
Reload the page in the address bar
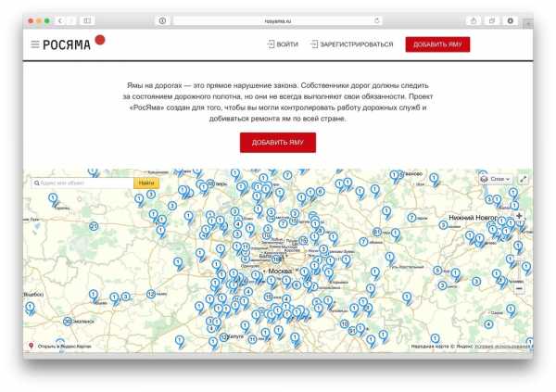(377, 20)
